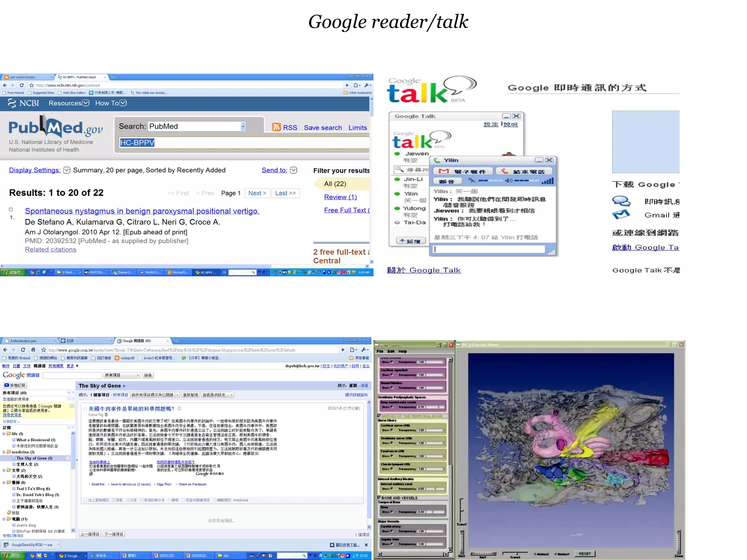Open Spontaneous nystagmus article link
This screenshot has width=747, height=560.
[142, 211]
